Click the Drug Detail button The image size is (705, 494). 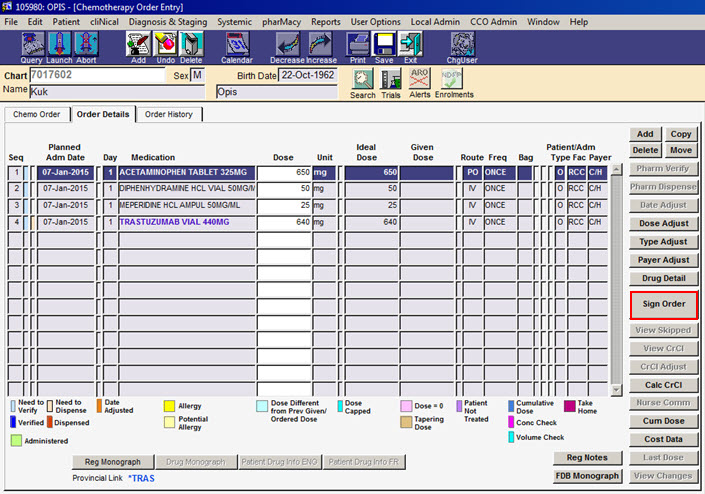(x=664, y=278)
